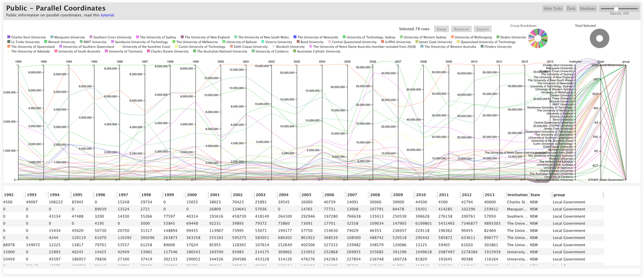Click the table cell showing 49097
This screenshot has width=644, height=278.
pyautogui.click(x=32, y=202)
